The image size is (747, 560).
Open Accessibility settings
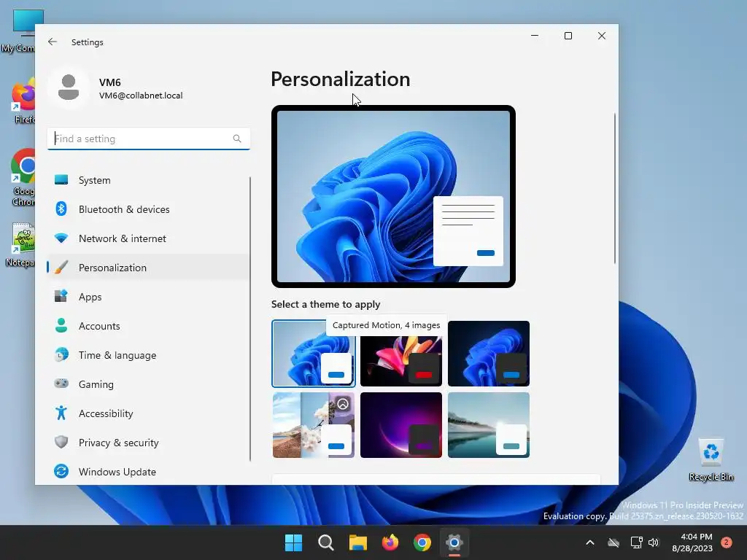pyautogui.click(x=148, y=413)
